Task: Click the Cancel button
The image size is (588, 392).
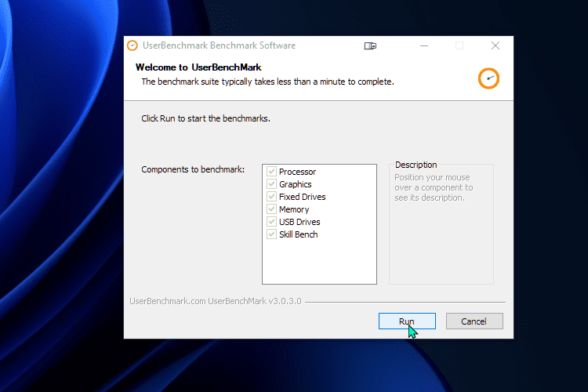Action: point(474,321)
